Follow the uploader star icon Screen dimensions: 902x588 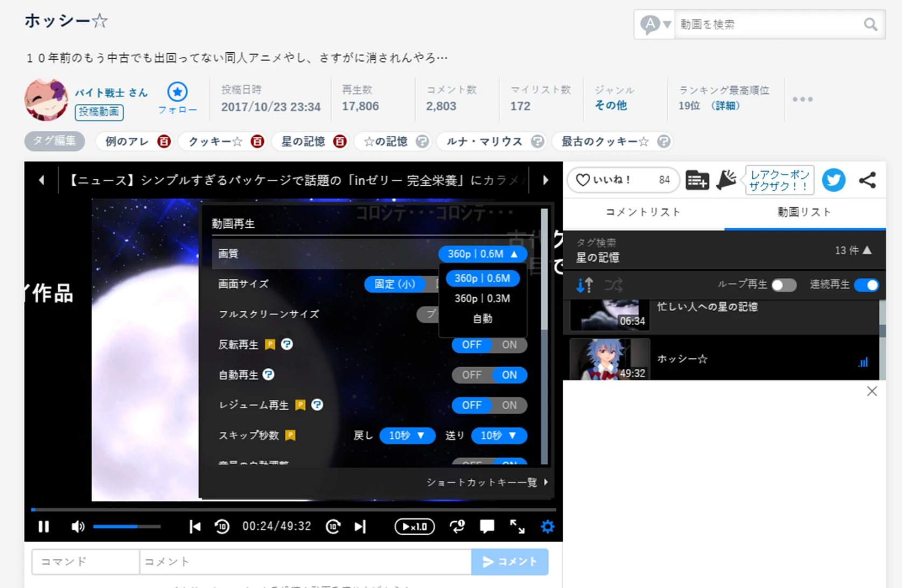pyautogui.click(x=177, y=92)
